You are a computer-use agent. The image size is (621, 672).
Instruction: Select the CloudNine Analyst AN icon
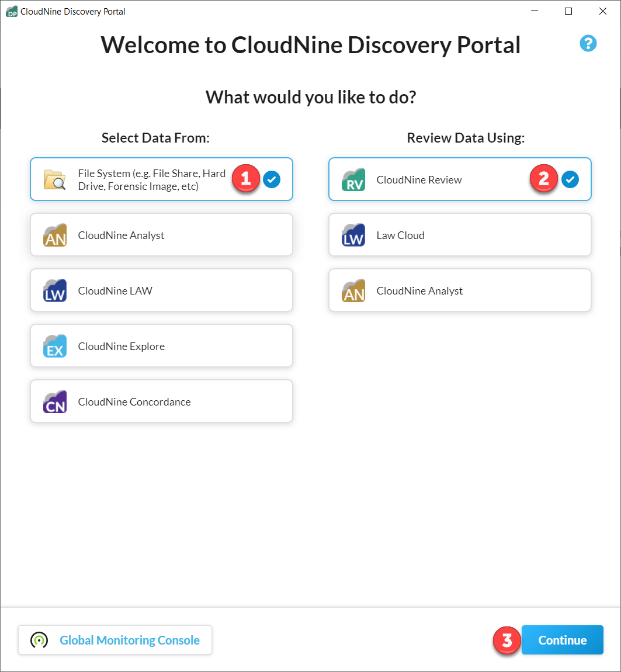click(55, 234)
